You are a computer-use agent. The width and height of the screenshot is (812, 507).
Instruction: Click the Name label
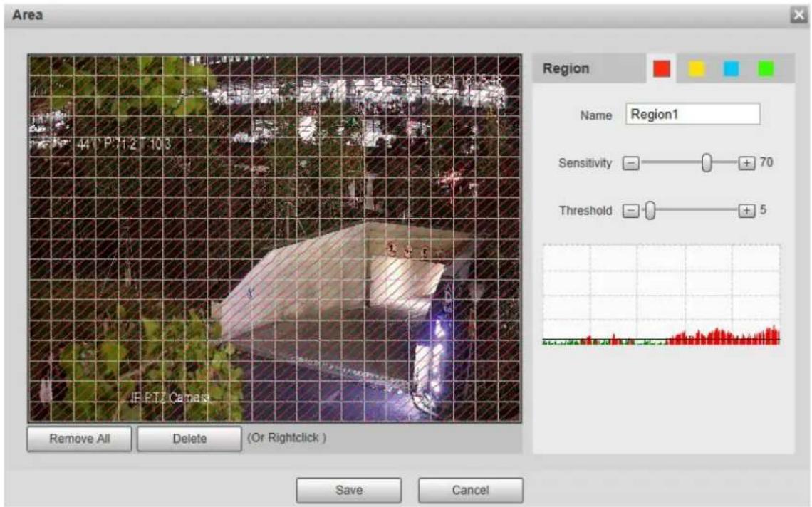click(x=595, y=115)
